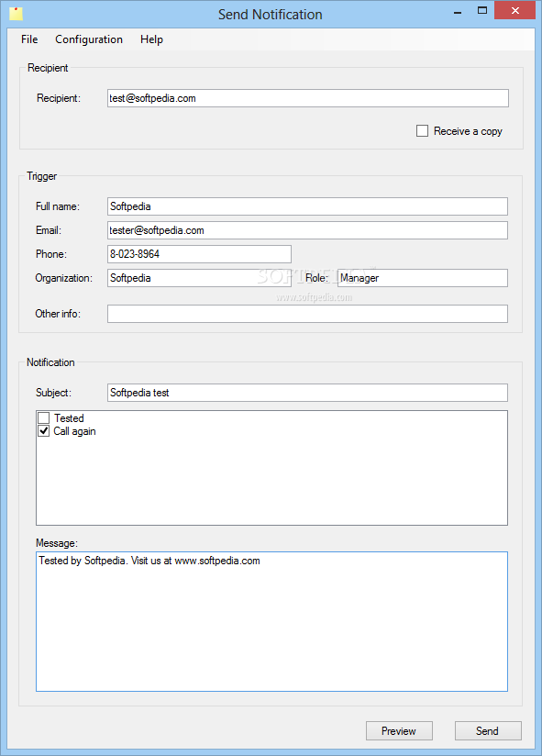This screenshot has width=542, height=756.
Task: Click the Preview button
Action: 399,731
